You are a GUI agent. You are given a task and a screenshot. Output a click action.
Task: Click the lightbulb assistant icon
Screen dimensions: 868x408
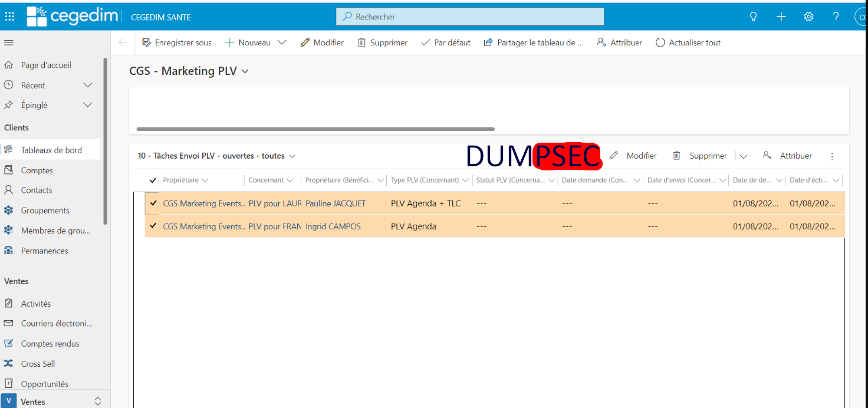coord(753,17)
